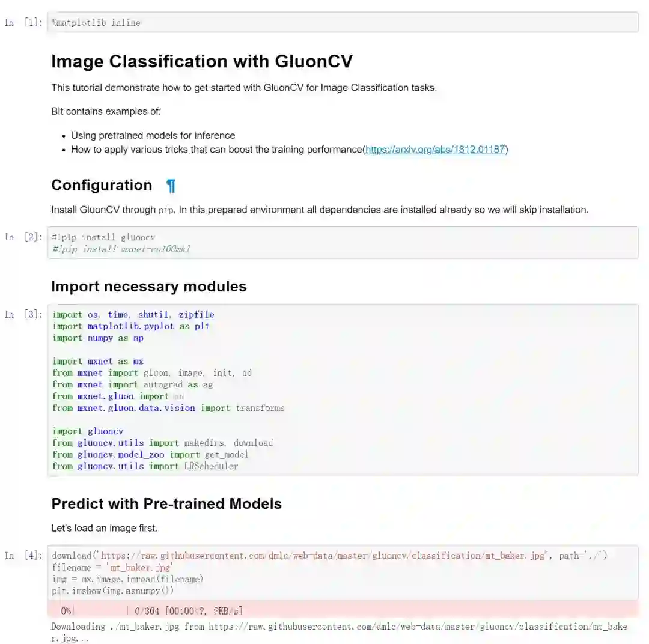Click the 'Import necessary modules' heading

point(149,287)
